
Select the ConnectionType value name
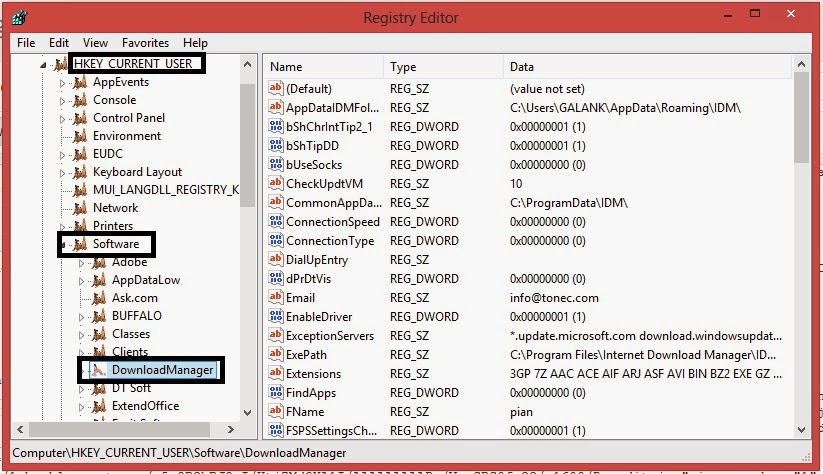point(330,240)
